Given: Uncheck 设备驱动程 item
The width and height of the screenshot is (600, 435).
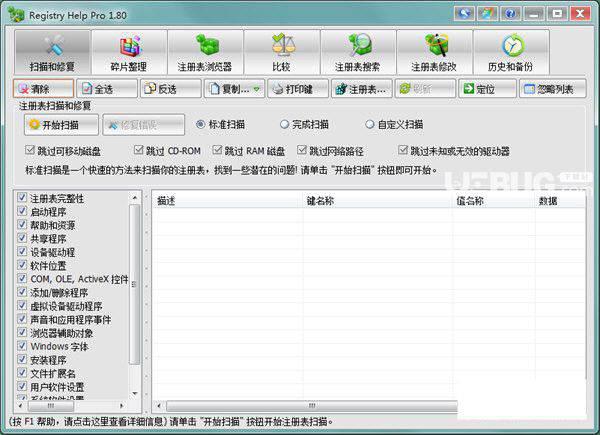Looking at the screenshot, I should (22, 251).
